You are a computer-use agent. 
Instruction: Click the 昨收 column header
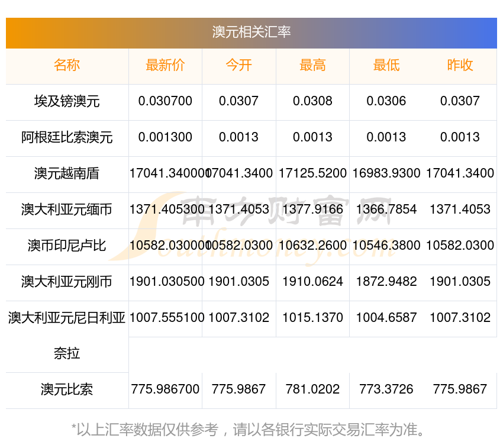[x=460, y=65]
